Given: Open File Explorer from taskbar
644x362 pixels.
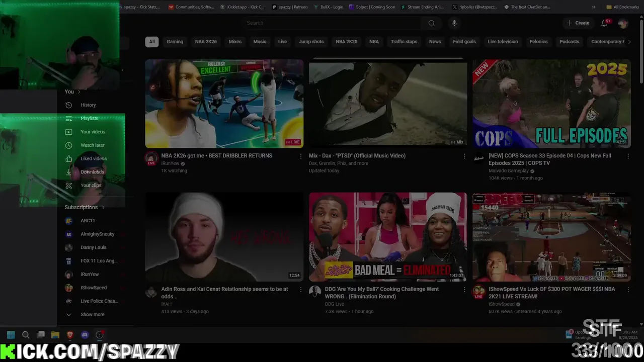Looking at the screenshot, I should pyautogui.click(x=55, y=335).
